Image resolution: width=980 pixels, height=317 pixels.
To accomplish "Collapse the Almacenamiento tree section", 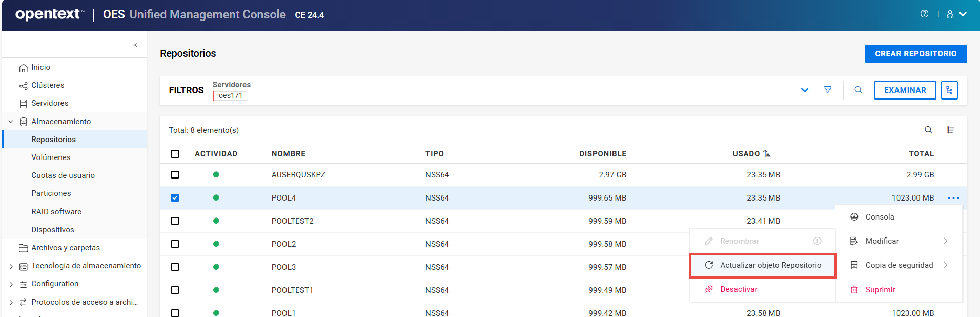I will click(x=11, y=122).
